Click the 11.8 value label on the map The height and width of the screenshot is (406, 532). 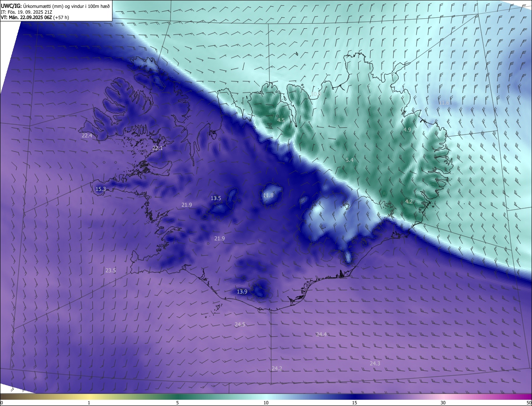[x=268, y=195]
